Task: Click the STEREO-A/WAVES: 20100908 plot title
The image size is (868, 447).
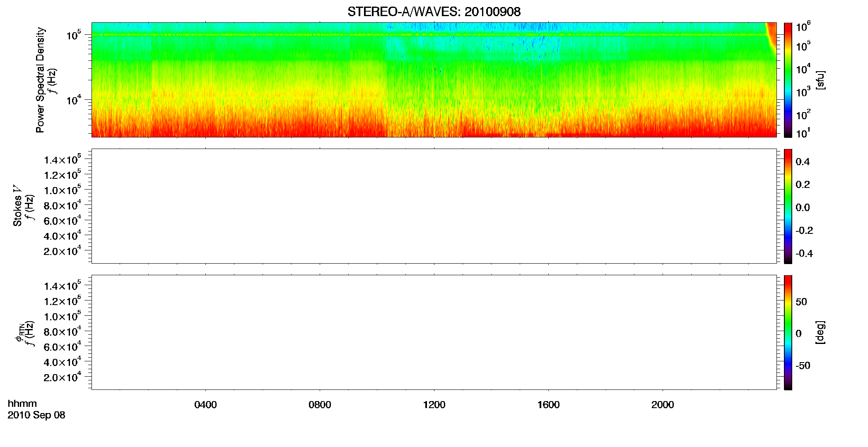Action: pos(434,12)
